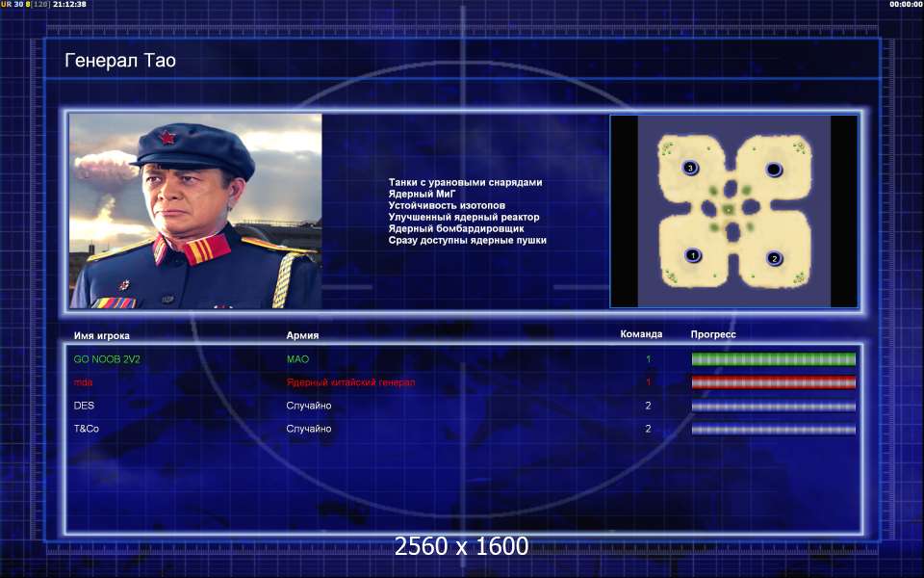
Task: Click 'Ядерный китайский генерал' army entry
Action: (x=350, y=382)
